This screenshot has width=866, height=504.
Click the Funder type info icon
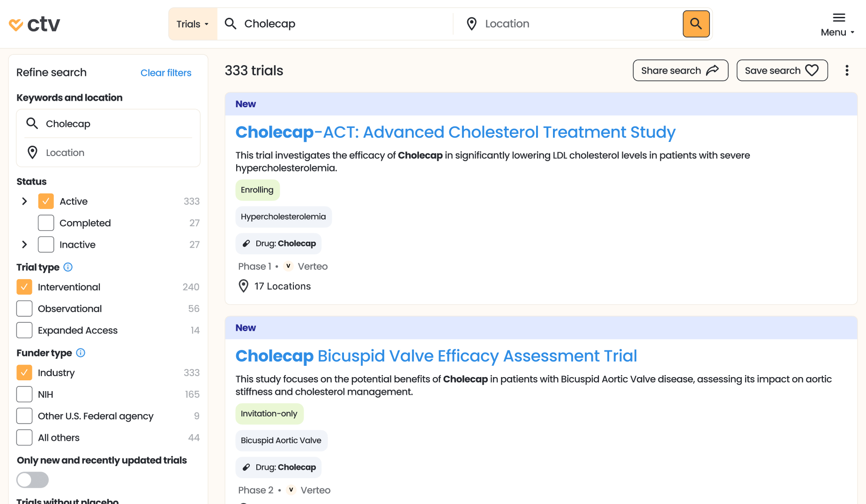pyautogui.click(x=81, y=353)
